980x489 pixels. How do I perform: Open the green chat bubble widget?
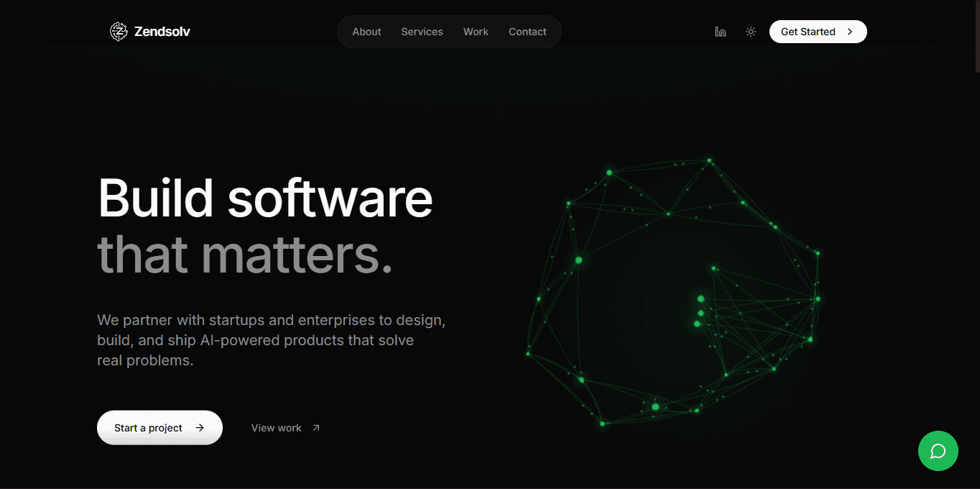click(x=938, y=451)
